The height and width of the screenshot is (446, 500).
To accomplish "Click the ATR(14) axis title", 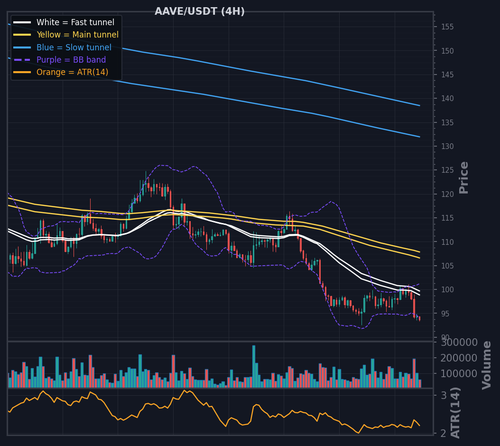I will 455,413.
